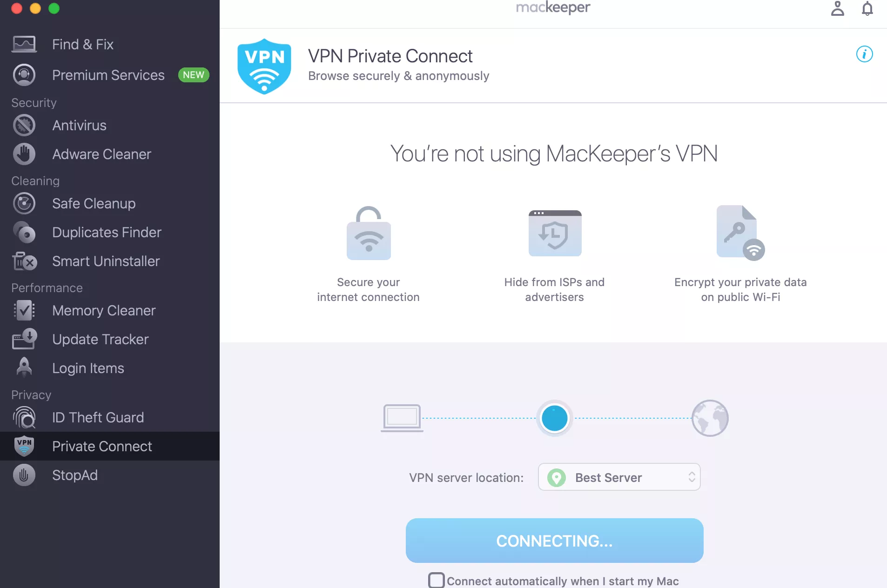The height and width of the screenshot is (588, 887).
Task: Open Smart Uninstaller trash icon
Action: pos(24,261)
